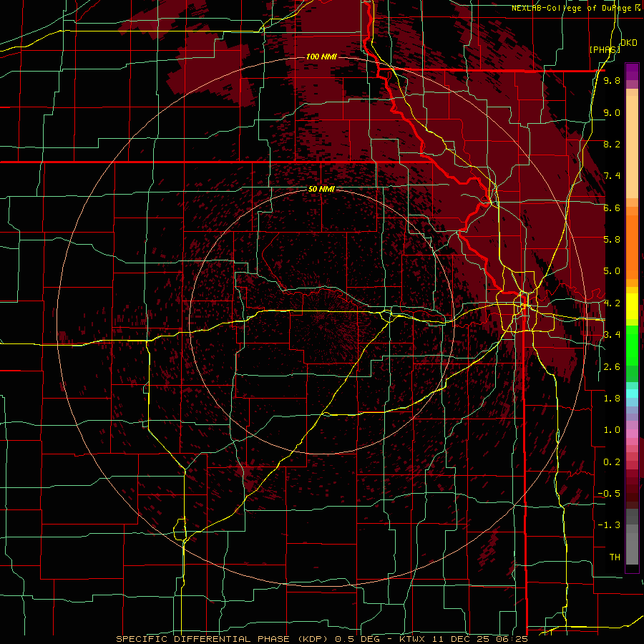This screenshot has height=644, width=644.
Task: Click the Specific Differential Phase caption text
Action: 321,639
